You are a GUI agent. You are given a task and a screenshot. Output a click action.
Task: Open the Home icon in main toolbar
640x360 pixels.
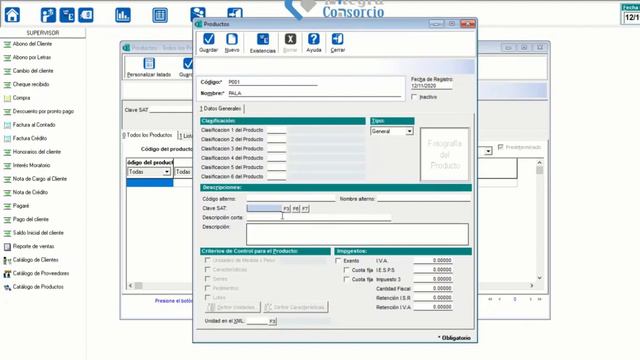tap(12, 15)
